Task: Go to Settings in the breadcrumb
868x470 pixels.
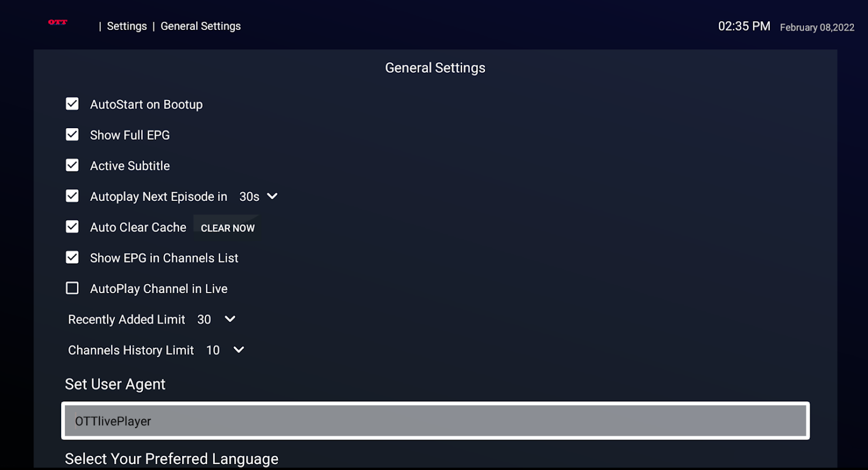Action: click(127, 26)
